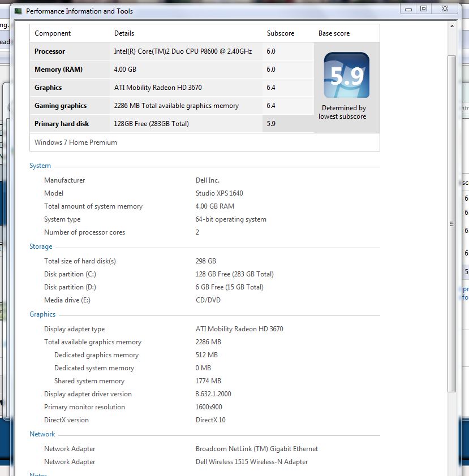Click the vertical scrollbar thumb
This screenshot has width=469, height=476.
pos(451,223)
